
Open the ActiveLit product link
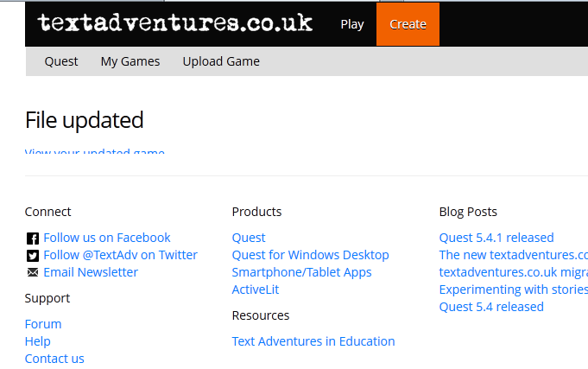pyautogui.click(x=256, y=289)
